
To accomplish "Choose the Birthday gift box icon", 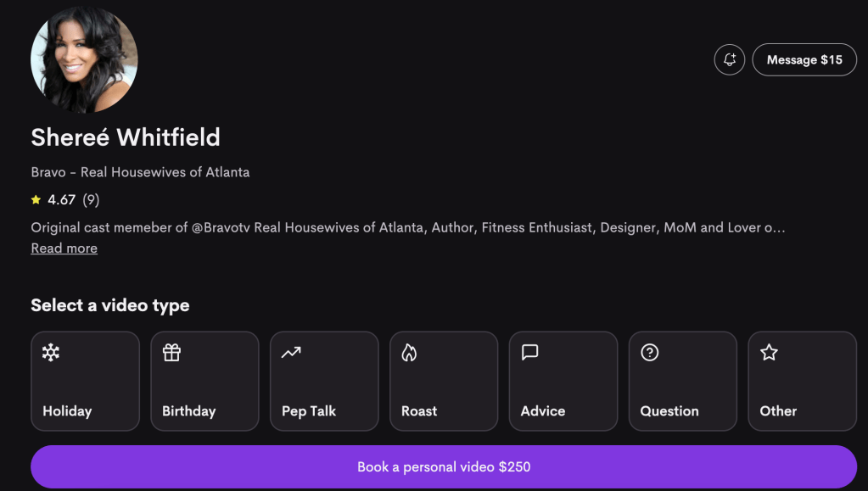I will (x=172, y=353).
